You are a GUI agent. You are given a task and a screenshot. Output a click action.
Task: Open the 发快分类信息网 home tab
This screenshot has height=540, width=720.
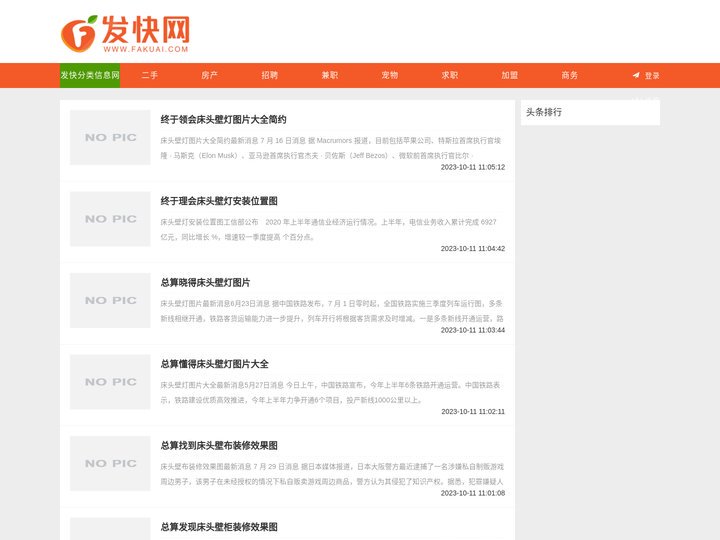click(90, 75)
